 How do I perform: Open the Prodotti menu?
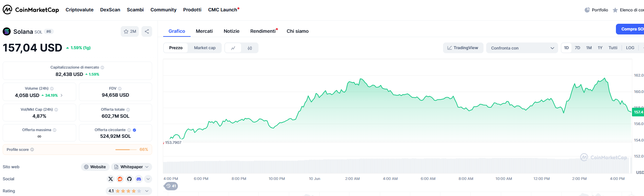click(x=192, y=10)
